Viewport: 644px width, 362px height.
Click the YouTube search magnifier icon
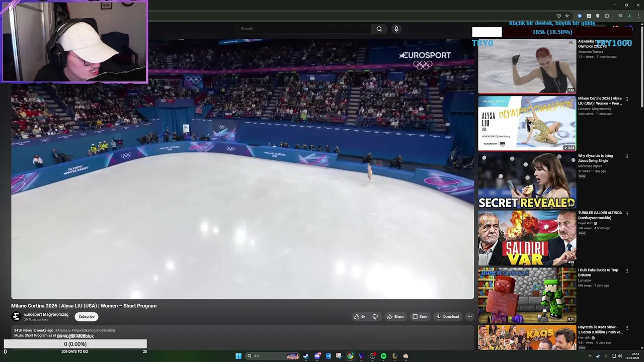[379, 29]
